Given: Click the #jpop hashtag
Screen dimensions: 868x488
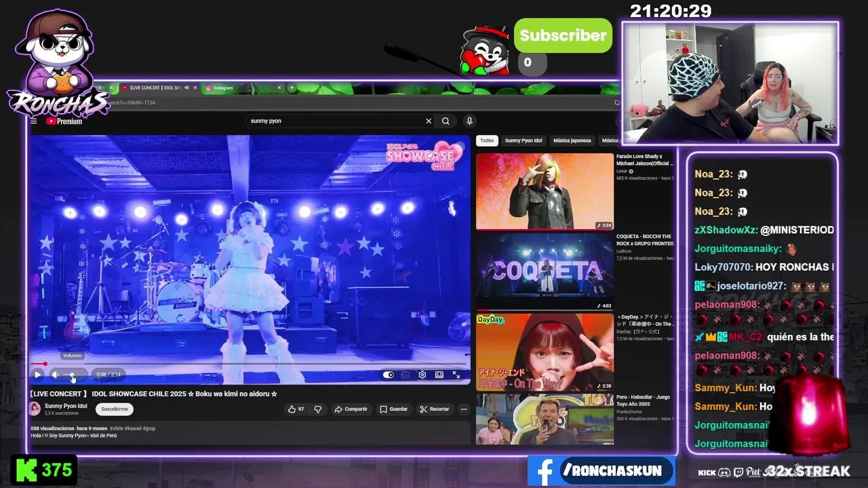Looking at the screenshot, I should pos(149,428).
